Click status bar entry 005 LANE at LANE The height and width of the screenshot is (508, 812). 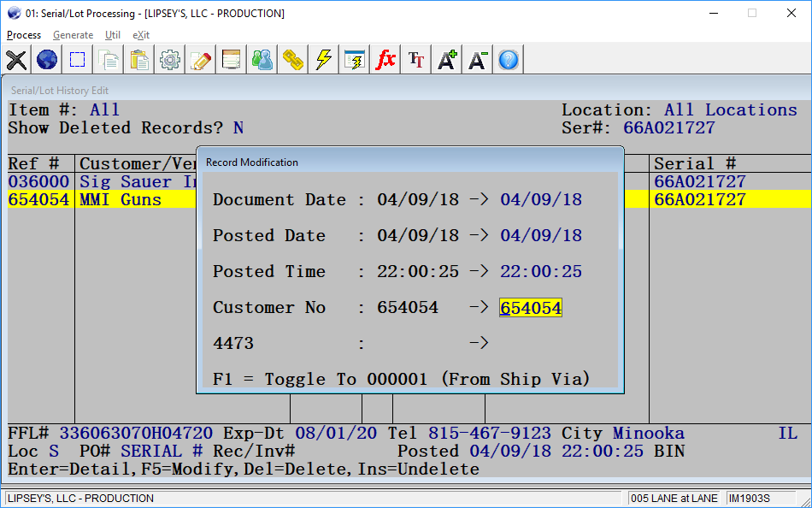[x=674, y=499]
